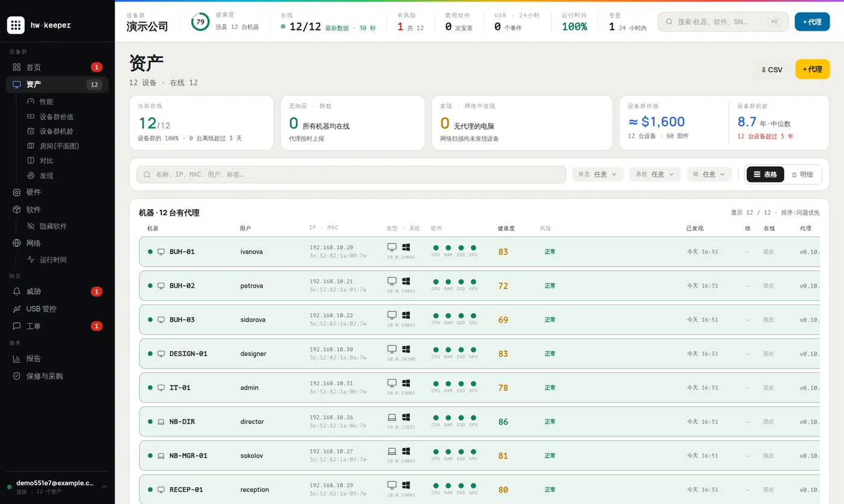Open 报告 reports in sidebar
844x504 pixels.
[x=57, y=358]
